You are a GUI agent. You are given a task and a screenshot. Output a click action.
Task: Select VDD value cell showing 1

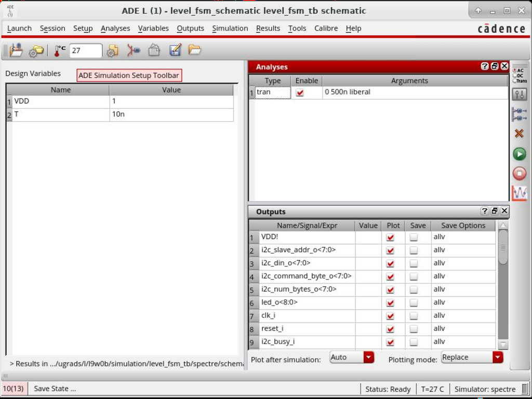(x=171, y=101)
